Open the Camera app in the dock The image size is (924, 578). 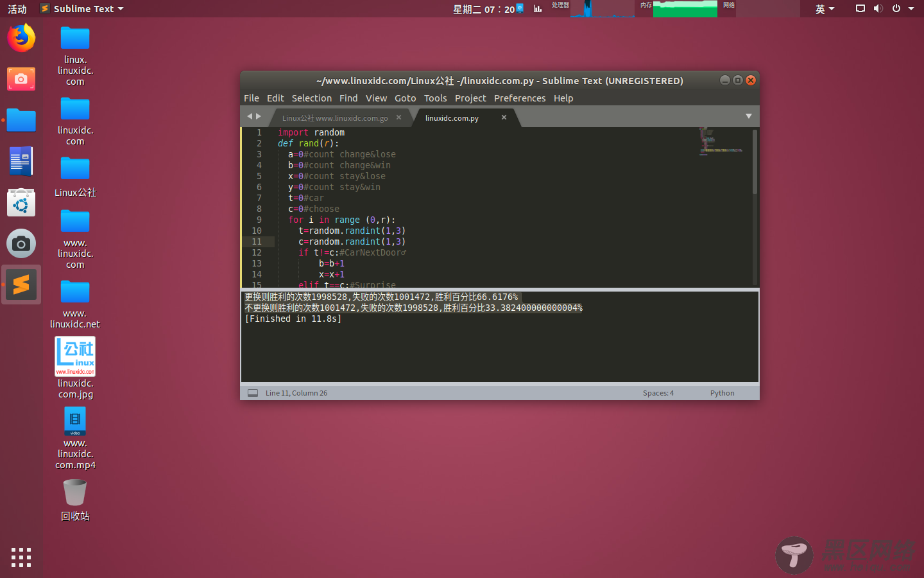(21, 244)
